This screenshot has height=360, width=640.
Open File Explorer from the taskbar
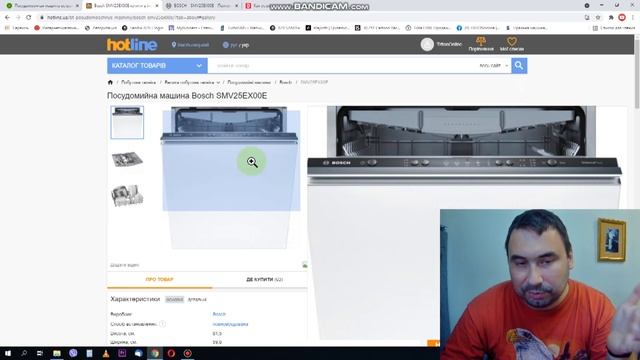click(57, 353)
